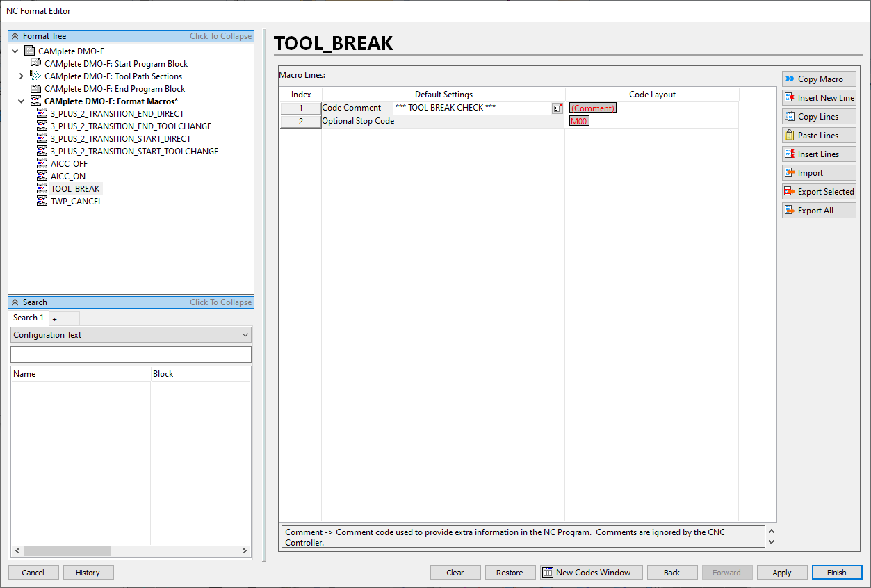This screenshot has width=871, height=588.
Task: Click the AICC_OFF macro icon
Action: 42,164
